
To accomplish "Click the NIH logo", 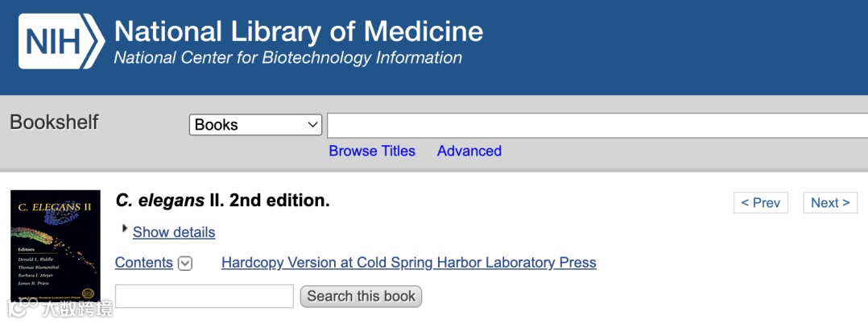I will [61, 40].
